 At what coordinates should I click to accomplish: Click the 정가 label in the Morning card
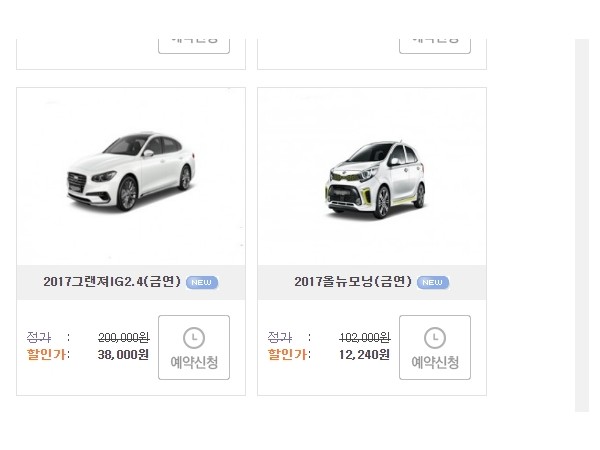280,338
